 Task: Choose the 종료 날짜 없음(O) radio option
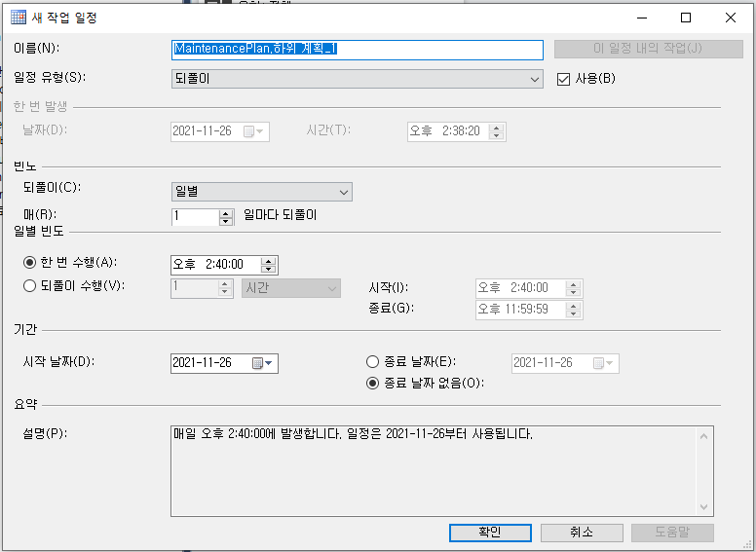[x=373, y=384]
